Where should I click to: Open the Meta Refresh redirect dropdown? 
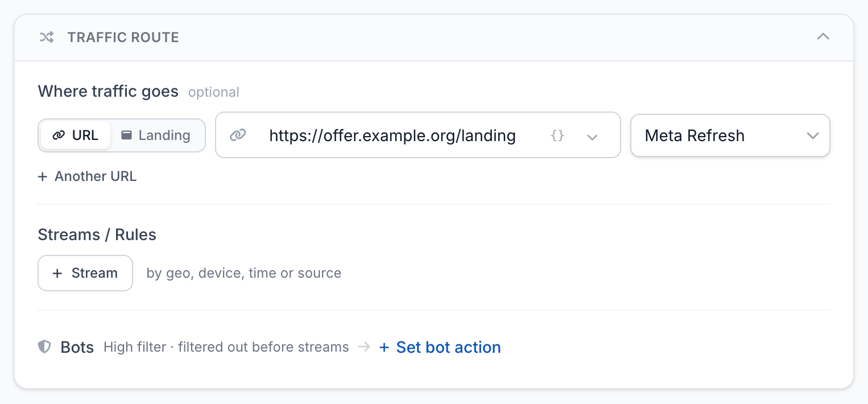(x=730, y=135)
